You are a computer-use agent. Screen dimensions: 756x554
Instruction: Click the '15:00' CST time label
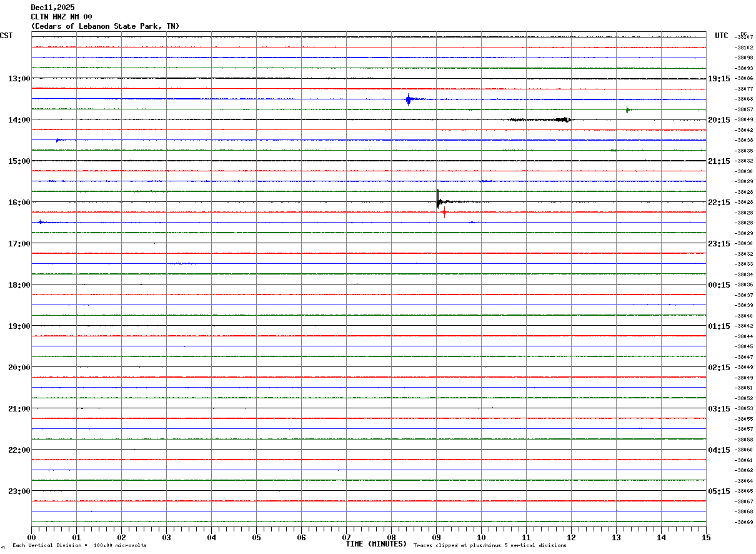pyautogui.click(x=19, y=161)
